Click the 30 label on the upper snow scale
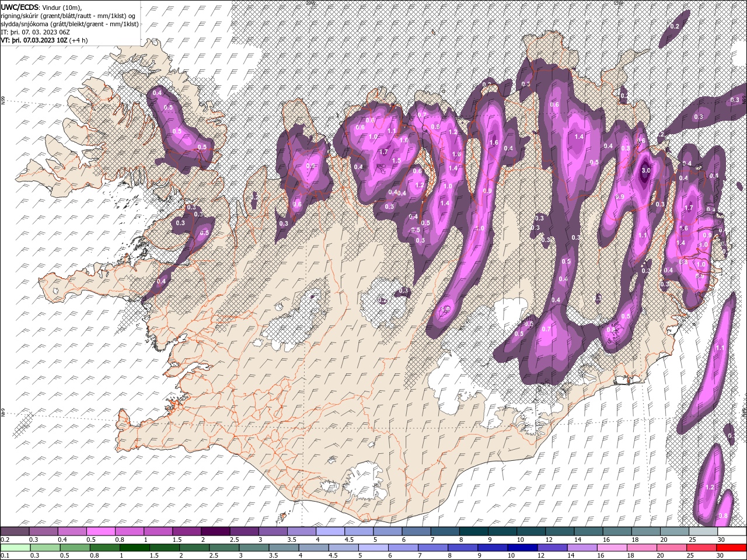Screen dimensions: 747x560 click(721, 540)
